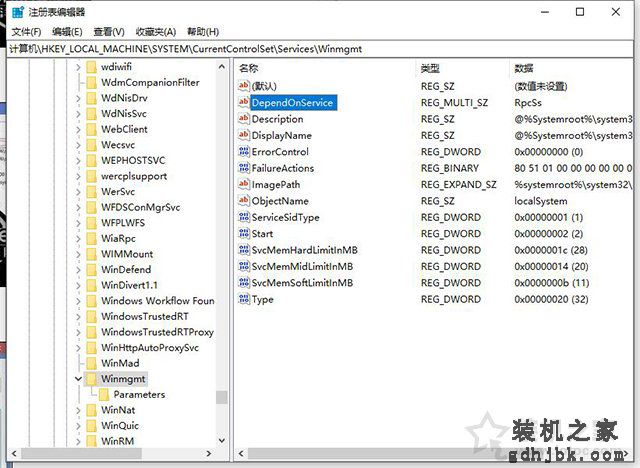
Task: Click the folder icon of Parameters subkey
Action: tap(104, 394)
